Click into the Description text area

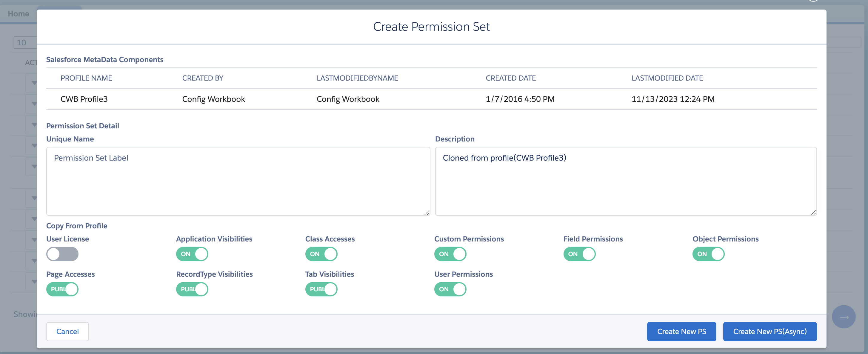click(625, 181)
